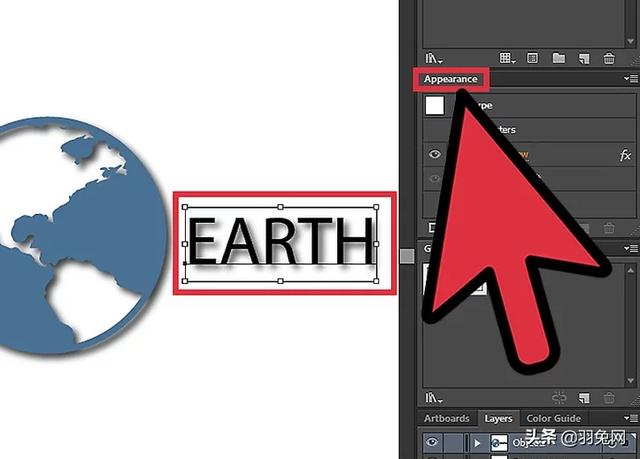
Task: Select the EARTH text object on canvas
Action: 280,244
